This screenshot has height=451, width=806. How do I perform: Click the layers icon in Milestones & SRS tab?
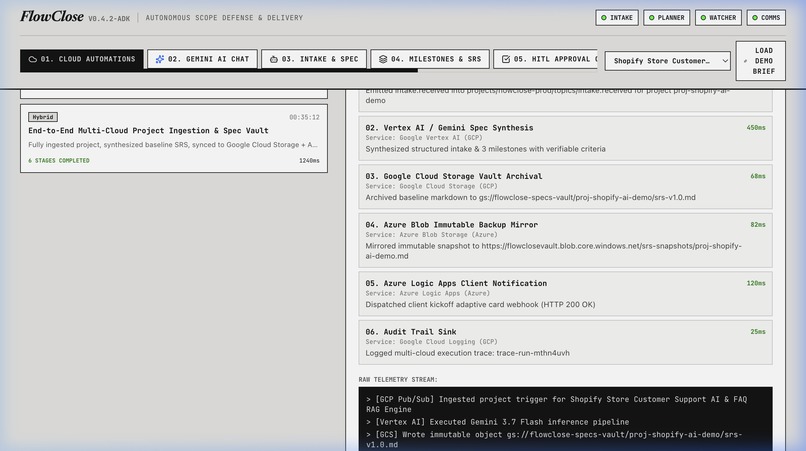tap(383, 59)
